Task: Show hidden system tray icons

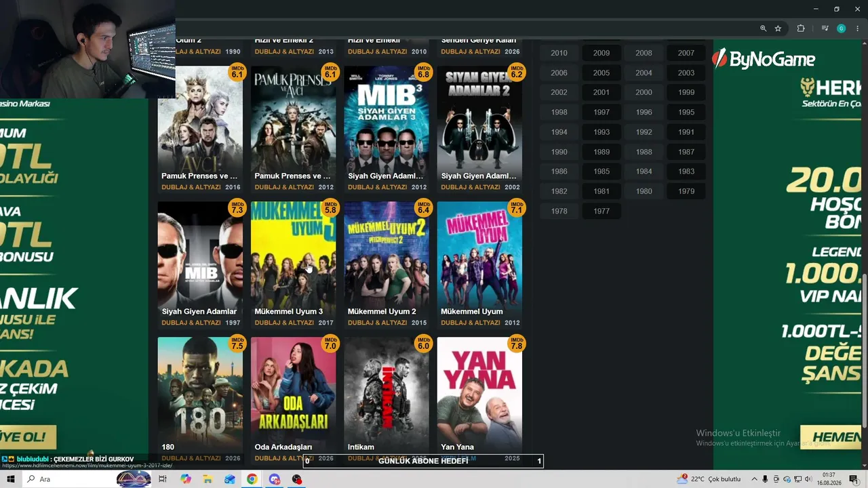Action: (753, 479)
